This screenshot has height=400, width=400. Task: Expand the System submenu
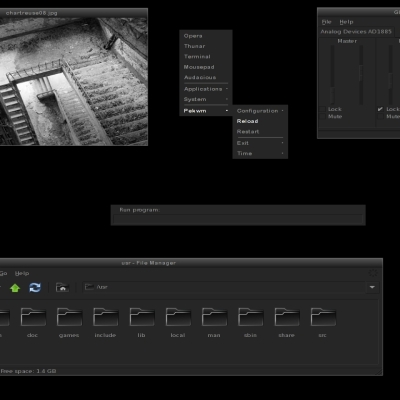click(x=205, y=99)
